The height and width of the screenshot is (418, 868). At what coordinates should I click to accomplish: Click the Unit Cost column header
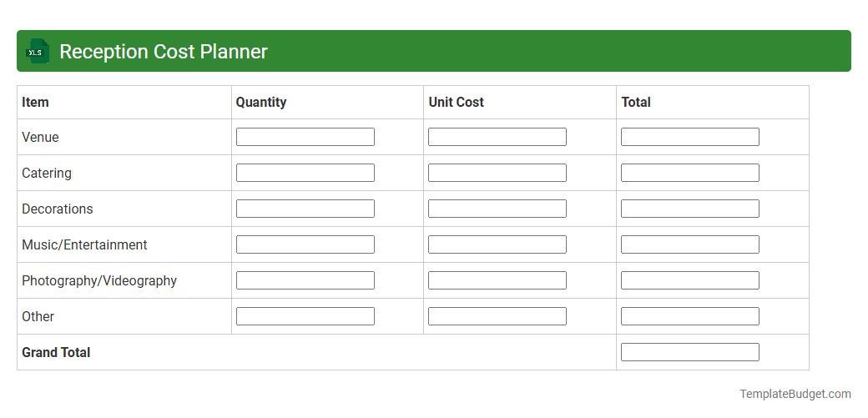(x=457, y=103)
